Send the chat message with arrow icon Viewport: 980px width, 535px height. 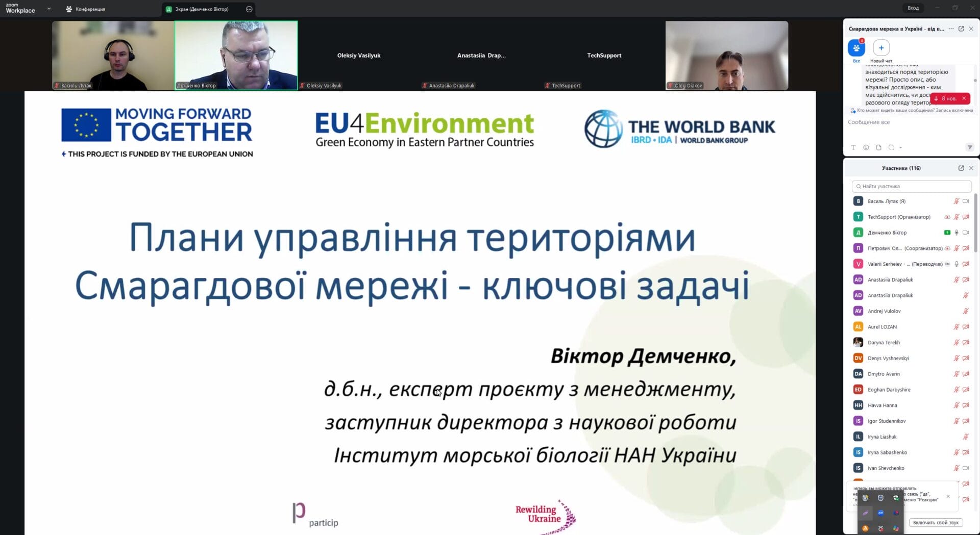pyautogui.click(x=969, y=147)
